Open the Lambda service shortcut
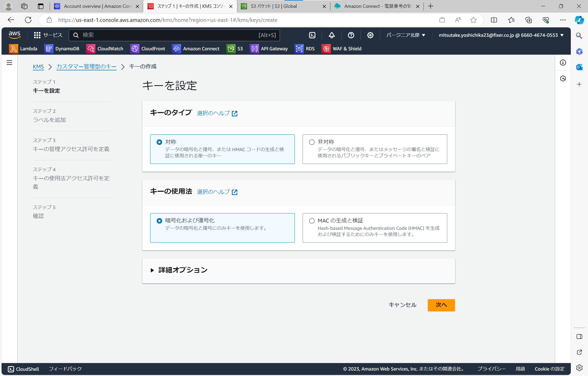Image resolution: width=588 pixels, height=376 pixels. click(x=23, y=49)
